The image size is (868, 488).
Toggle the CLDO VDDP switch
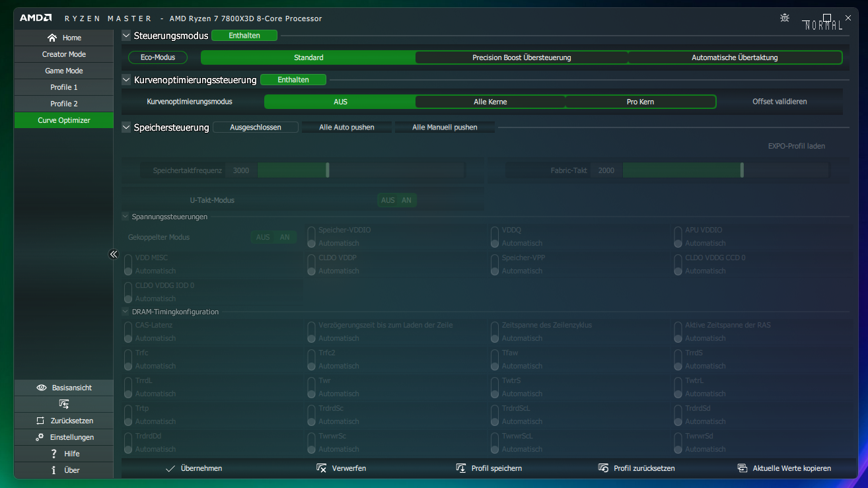pos(311,264)
